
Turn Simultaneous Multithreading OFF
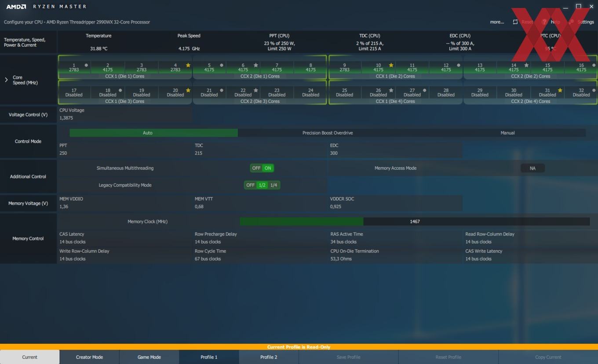point(256,168)
